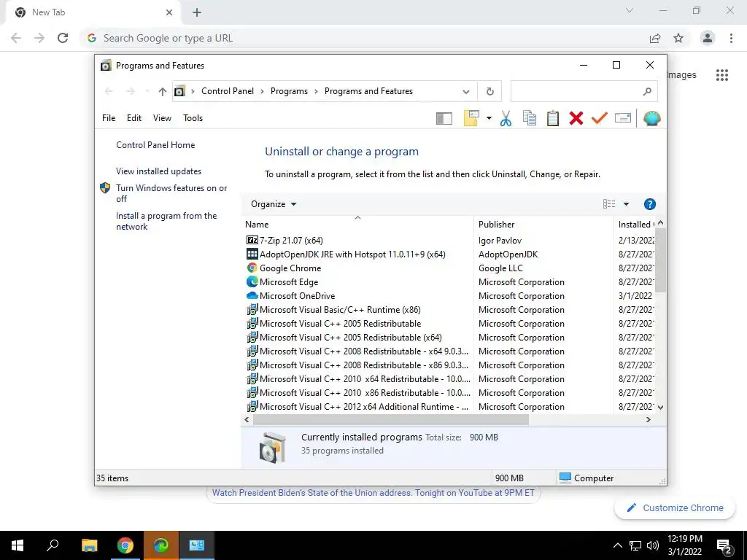Viewport: 747px width, 560px height.
Task: Open the Windows Start menu
Action: pos(18,545)
